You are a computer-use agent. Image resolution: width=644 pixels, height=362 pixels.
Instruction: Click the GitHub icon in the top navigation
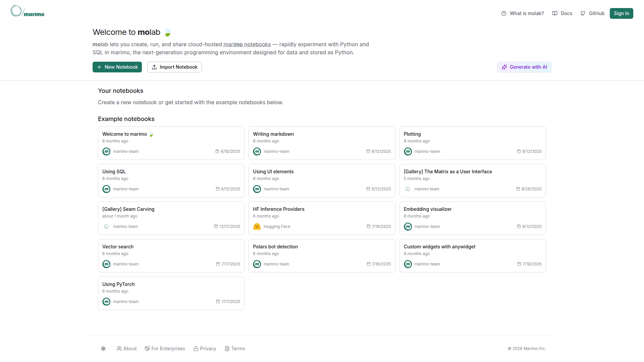(583, 13)
